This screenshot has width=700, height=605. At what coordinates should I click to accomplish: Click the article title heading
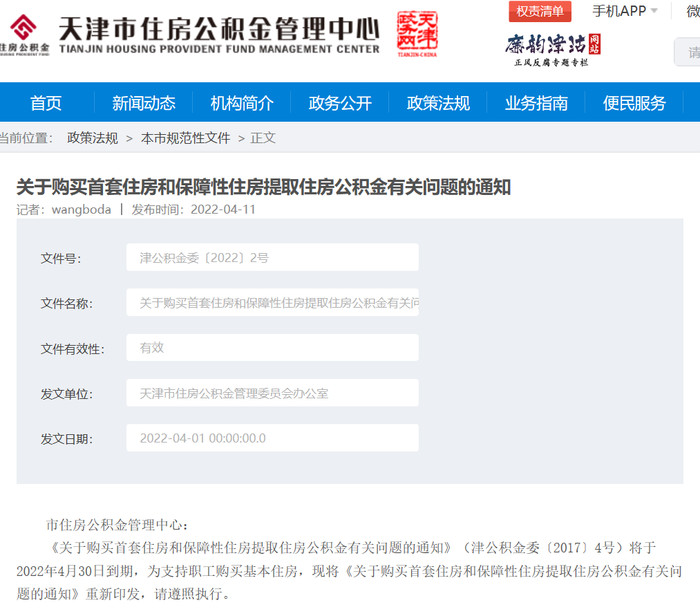coord(263,187)
